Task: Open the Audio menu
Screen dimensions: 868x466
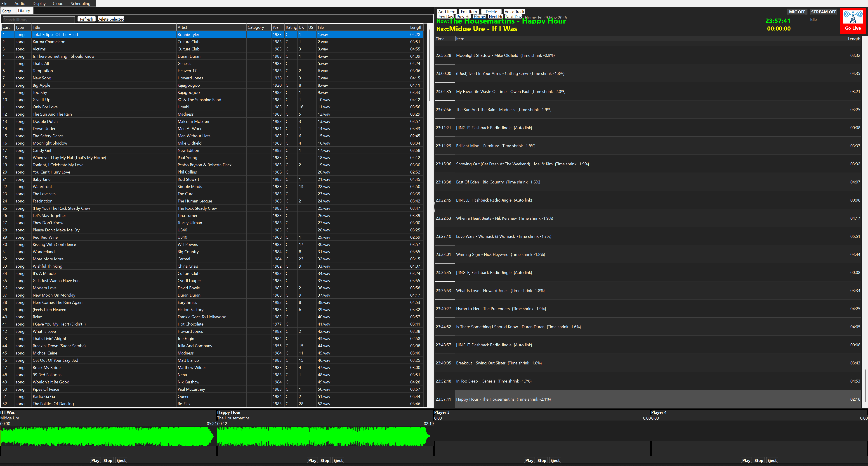Action: click(x=19, y=3)
